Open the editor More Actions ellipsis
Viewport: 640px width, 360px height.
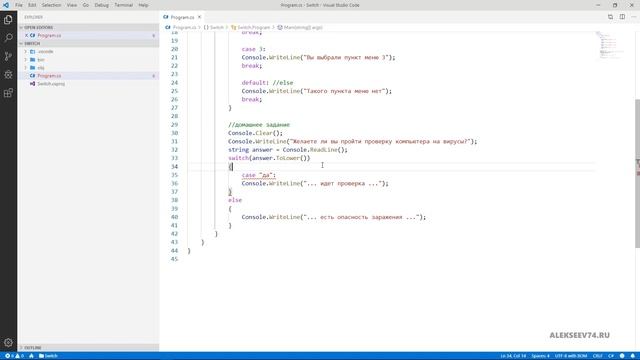(x=633, y=17)
